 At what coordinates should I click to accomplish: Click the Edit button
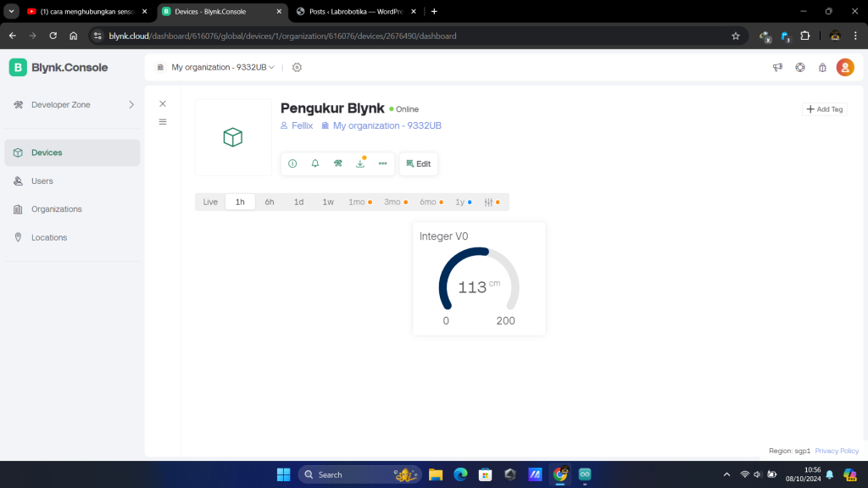(419, 164)
